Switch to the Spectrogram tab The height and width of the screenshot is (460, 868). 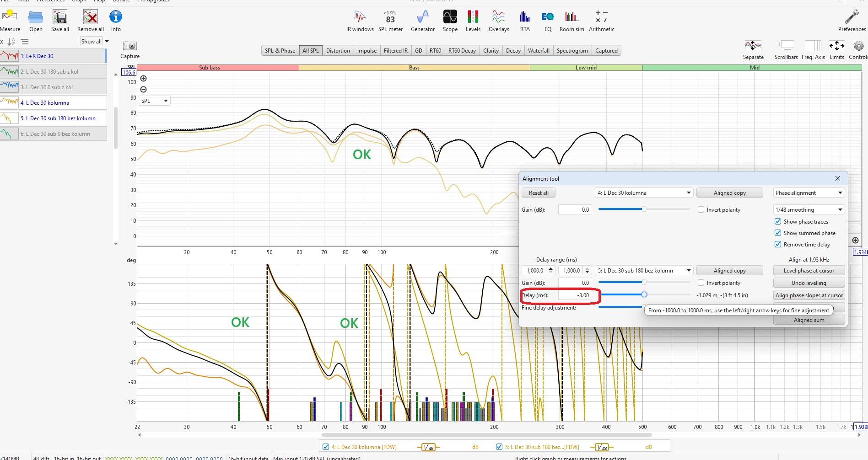point(572,51)
